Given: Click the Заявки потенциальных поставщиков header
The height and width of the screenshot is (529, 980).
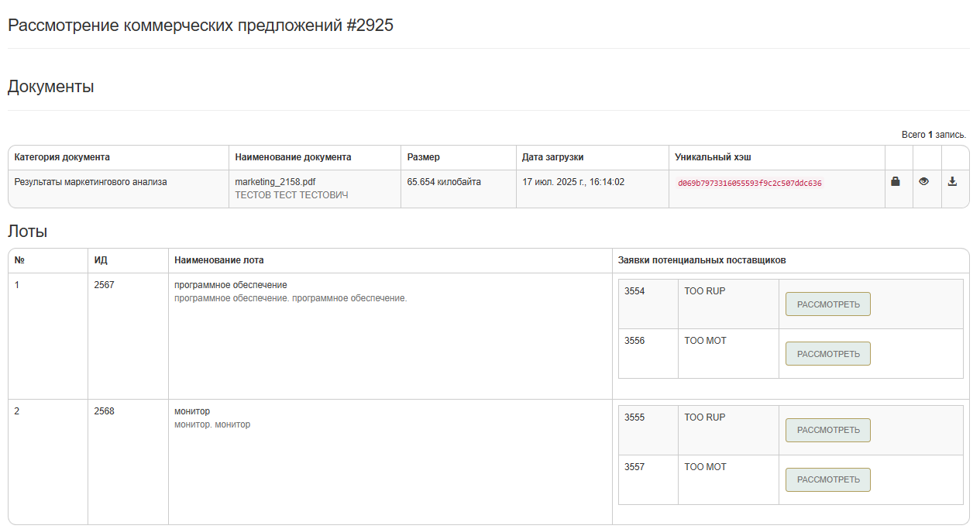Looking at the screenshot, I should [x=702, y=260].
